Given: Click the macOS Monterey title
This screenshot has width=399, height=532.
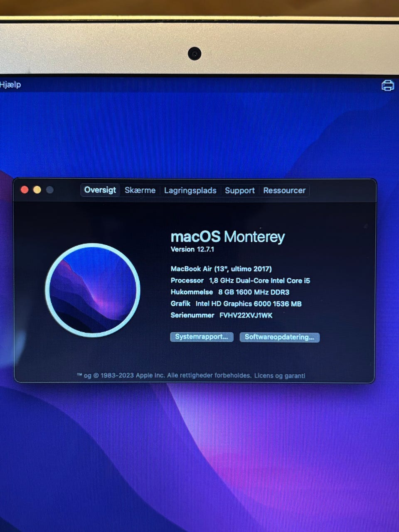Looking at the screenshot, I should pos(228,237).
